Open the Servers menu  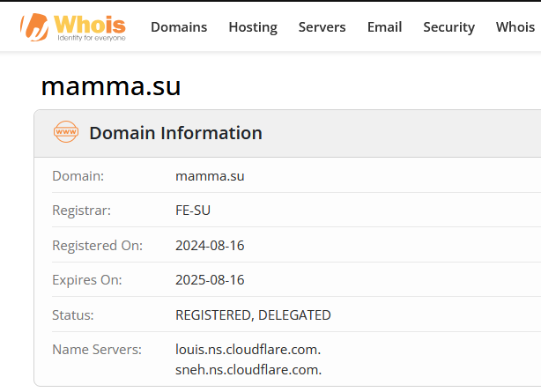click(x=322, y=27)
